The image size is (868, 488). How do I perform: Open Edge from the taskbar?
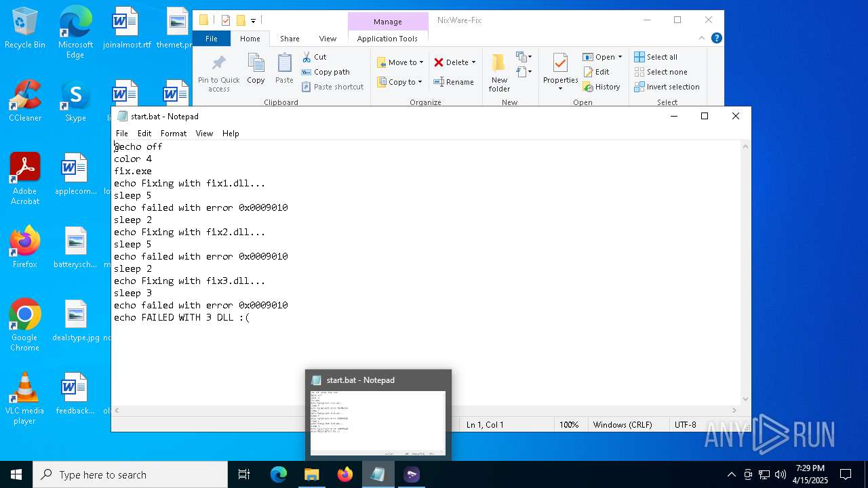(279, 474)
